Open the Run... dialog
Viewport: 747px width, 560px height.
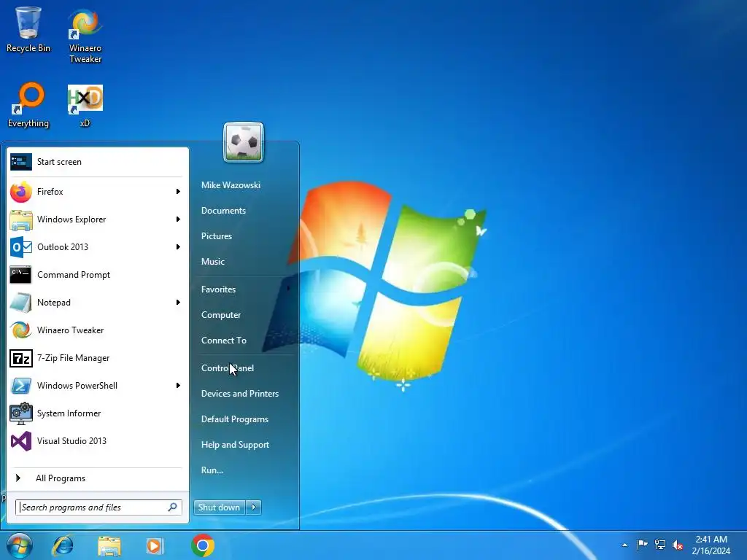pos(212,470)
